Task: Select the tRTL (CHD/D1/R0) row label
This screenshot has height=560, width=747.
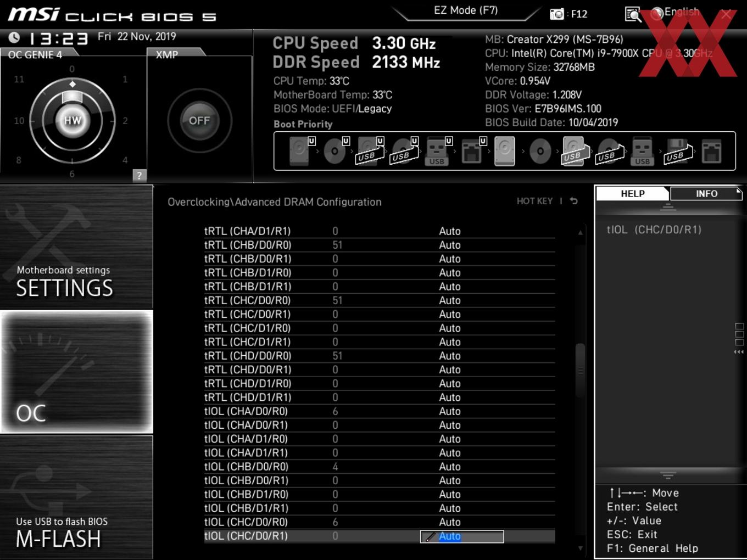Action: 248,384
